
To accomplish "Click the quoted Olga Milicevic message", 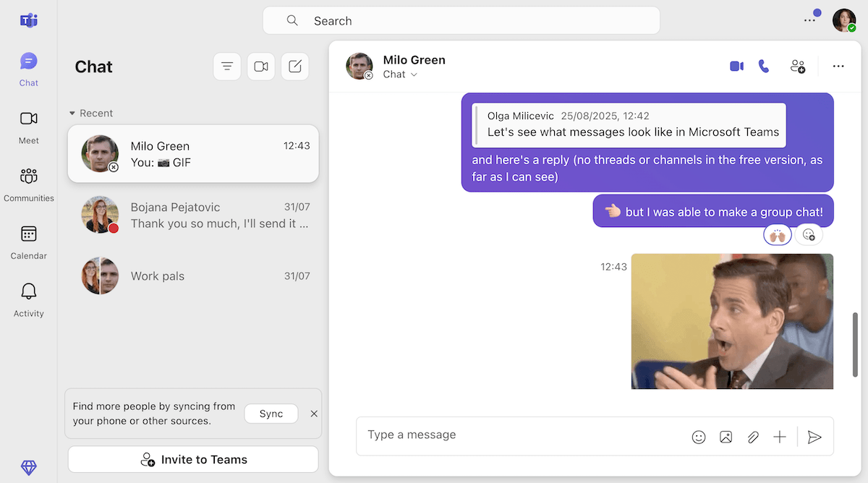I will click(629, 124).
